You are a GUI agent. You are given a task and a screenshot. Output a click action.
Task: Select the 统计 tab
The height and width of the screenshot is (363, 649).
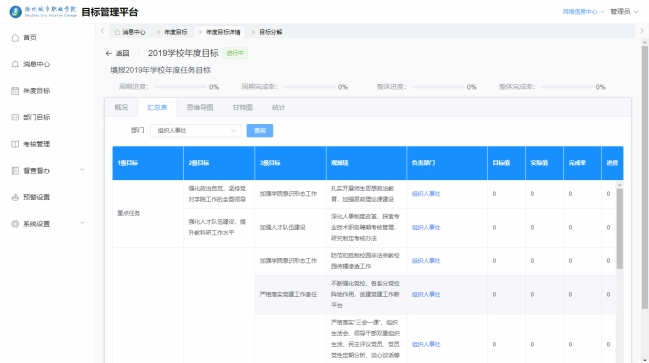279,107
